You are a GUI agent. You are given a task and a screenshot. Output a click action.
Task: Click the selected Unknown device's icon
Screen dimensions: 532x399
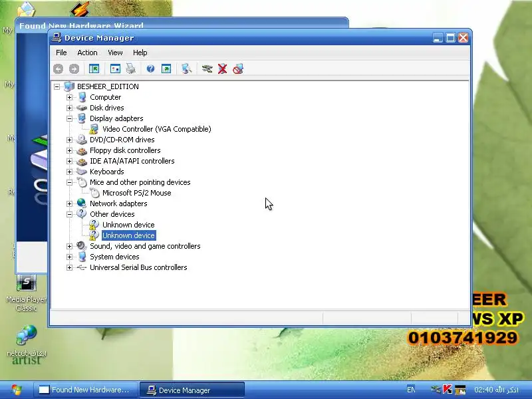click(94, 235)
